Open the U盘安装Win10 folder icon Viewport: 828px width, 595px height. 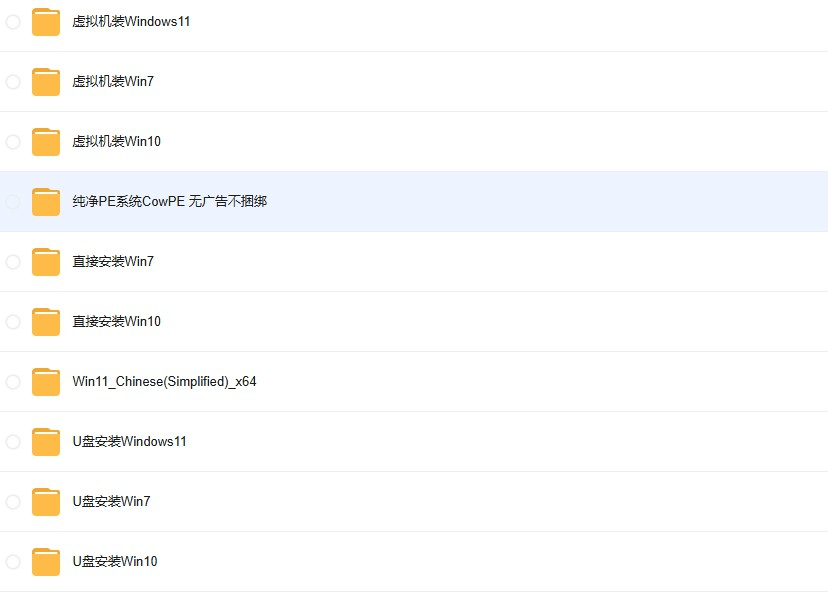[46, 562]
